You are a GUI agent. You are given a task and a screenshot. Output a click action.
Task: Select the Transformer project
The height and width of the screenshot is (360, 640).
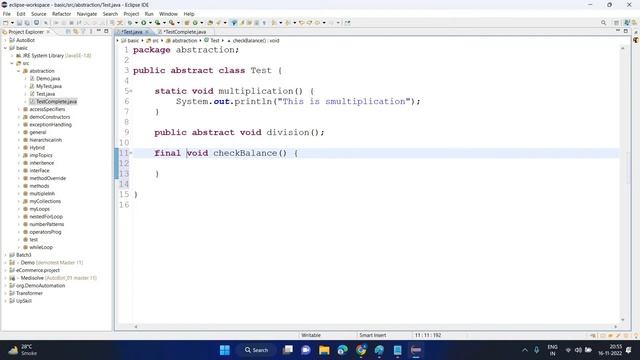tap(29, 293)
